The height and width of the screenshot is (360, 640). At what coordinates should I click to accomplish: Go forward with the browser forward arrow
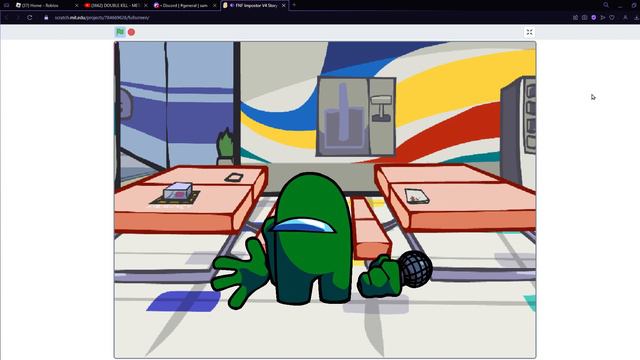coord(18,18)
